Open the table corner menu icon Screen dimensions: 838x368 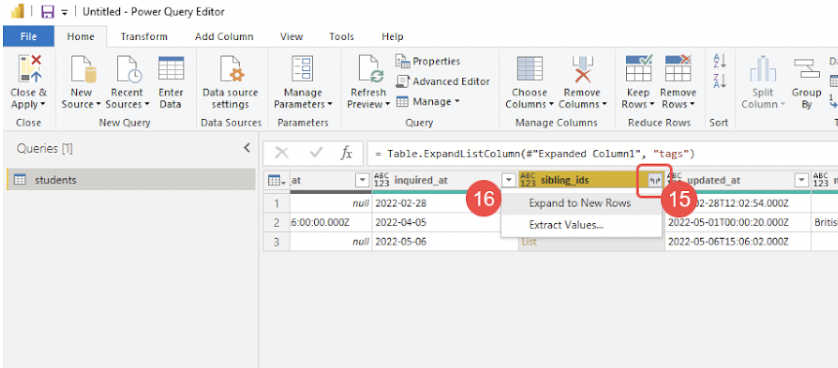(x=276, y=181)
